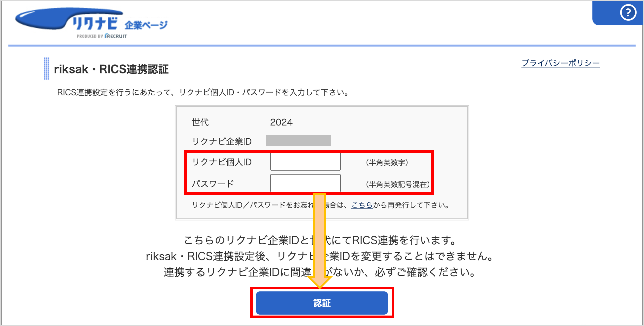Click the パスワード label text
644x326 pixels.
[x=213, y=184]
